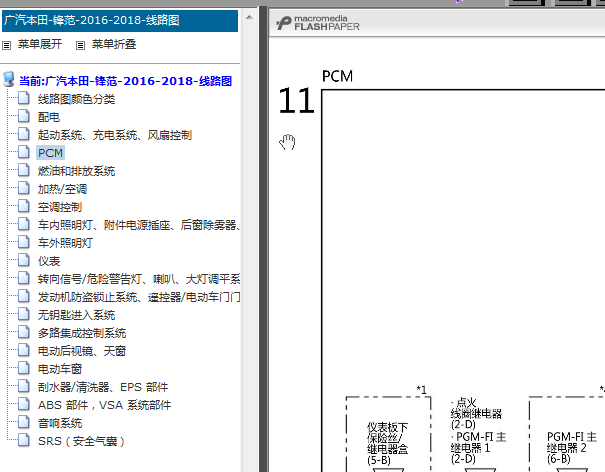The height and width of the screenshot is (472, 605).
Task: Click the page icon next to 转向信号/危险警告灯
Action: point(24,278)
